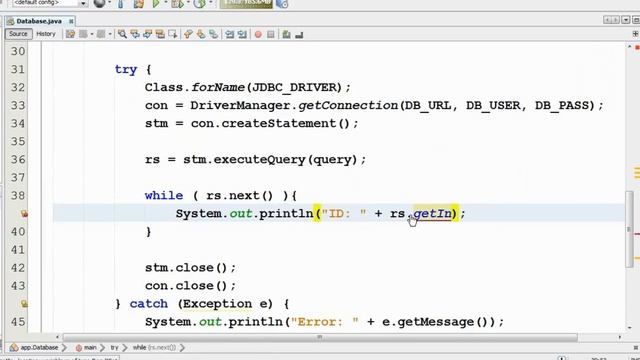Click the red error square atop error stripe
Viewport: 640px width, 360px height.
tap(637, 48)
